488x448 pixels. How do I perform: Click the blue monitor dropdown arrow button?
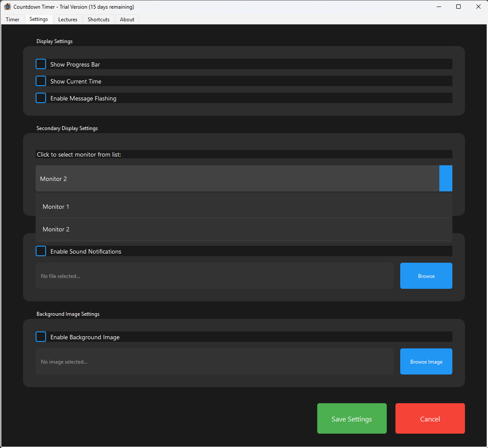click(x=445, y=178)
